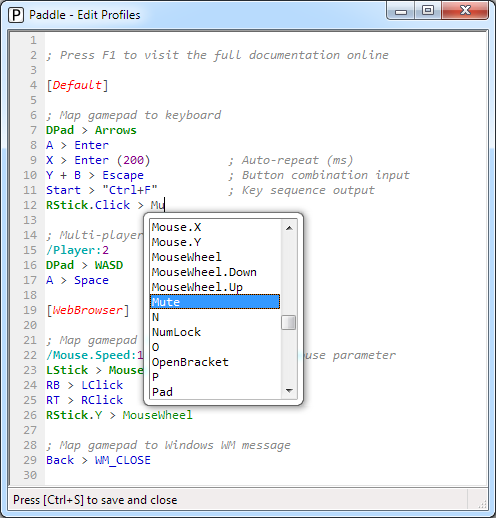The height and width of the screenshot is (518, 496).
Task: Click the resize grip in status bar corner
Action: pos(482,504)
